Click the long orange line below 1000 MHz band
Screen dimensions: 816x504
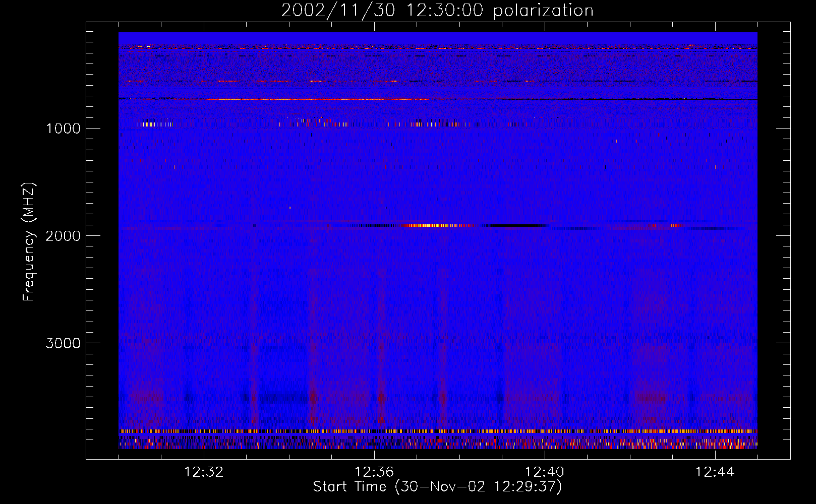318,99
